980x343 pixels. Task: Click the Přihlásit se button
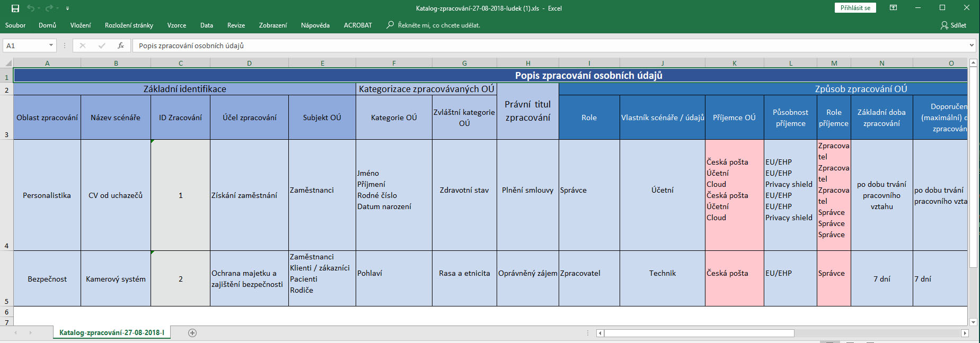point(855,8)
